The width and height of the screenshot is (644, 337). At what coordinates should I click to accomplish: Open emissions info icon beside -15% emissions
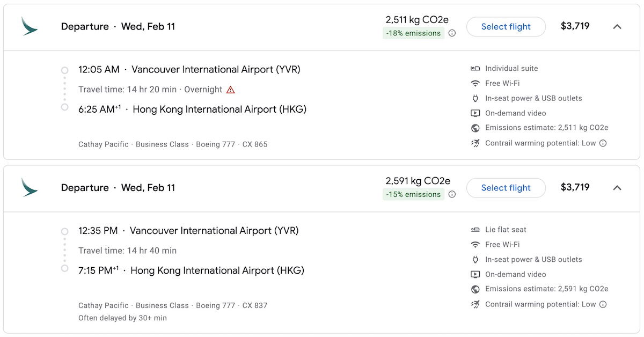point(452,194)
